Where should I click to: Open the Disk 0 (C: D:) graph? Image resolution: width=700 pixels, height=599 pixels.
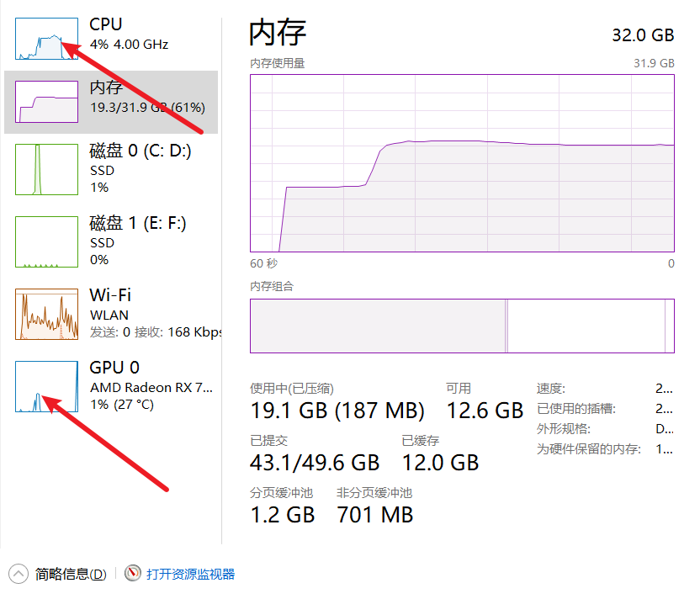click(x=46, y=169)
